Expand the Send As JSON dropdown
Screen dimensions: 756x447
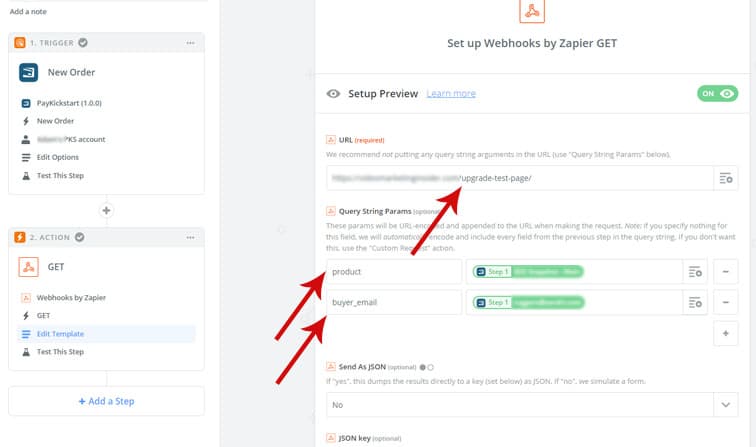pyautogui.click(x=725, y=404)
